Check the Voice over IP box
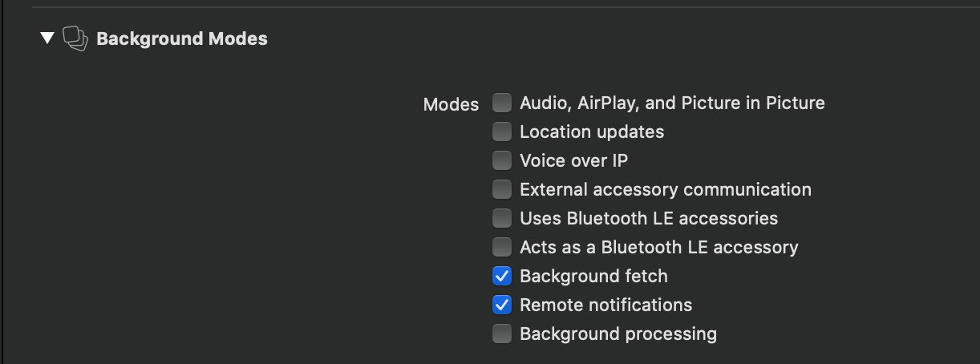Viewport: 980px width, 364px height. (502, 160)
